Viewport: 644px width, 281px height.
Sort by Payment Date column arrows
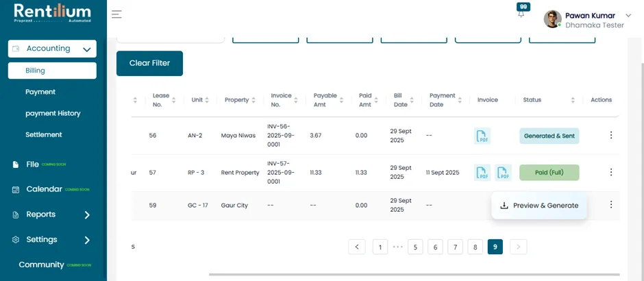[x=460, y=100]
